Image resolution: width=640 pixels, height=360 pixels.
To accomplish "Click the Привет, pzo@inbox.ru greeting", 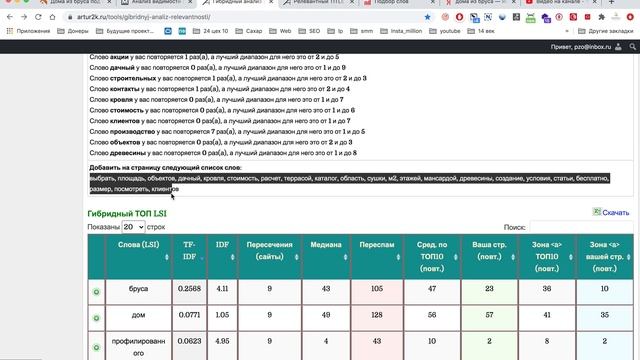I will pos(580,47).
